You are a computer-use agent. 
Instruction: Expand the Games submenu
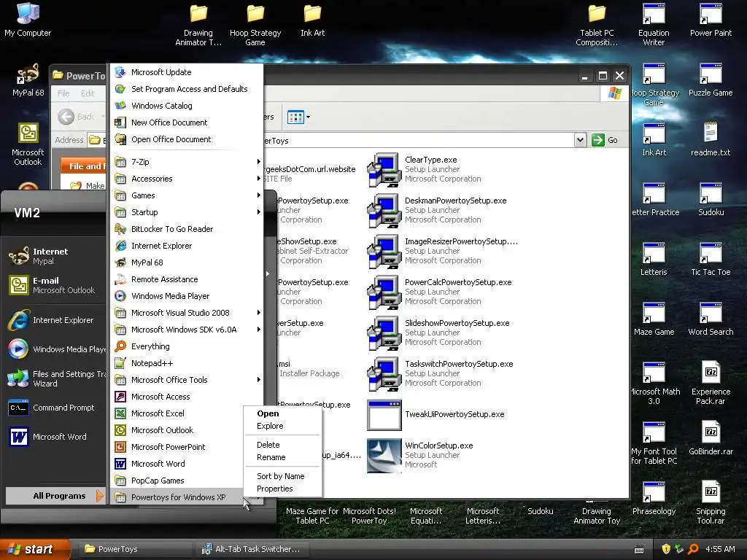point(187,195)
